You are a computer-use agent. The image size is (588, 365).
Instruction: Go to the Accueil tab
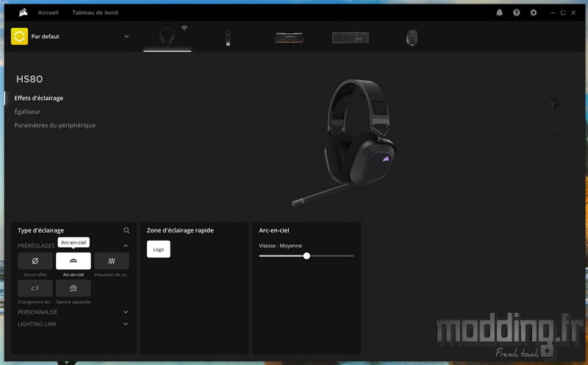(48, 13)
